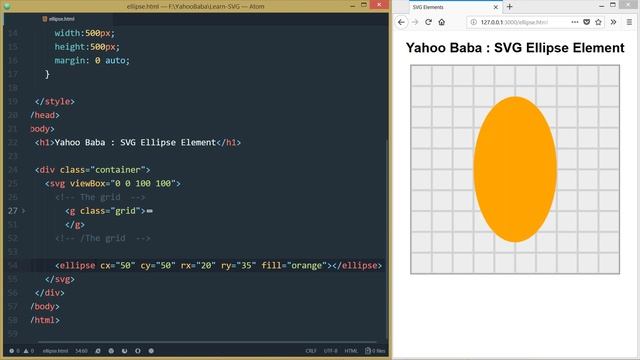Click the page heading Yahoo Baba : SVG Ellipse Element
The image size is (640, 360).
point(515,48)
